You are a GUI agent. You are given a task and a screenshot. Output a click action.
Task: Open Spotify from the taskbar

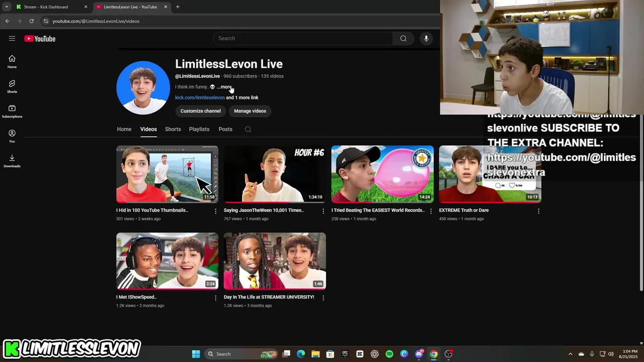pyautogui.click(x=389, y=354)
